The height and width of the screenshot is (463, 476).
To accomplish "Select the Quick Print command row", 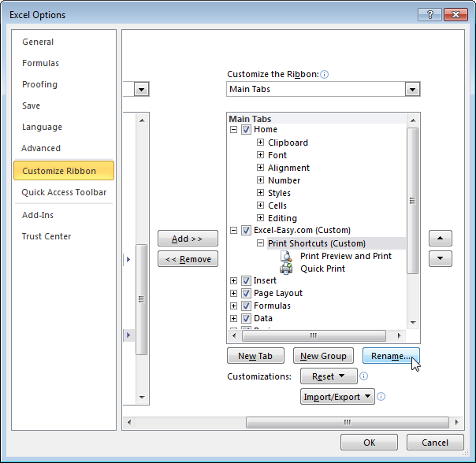I will pos(322,269).
